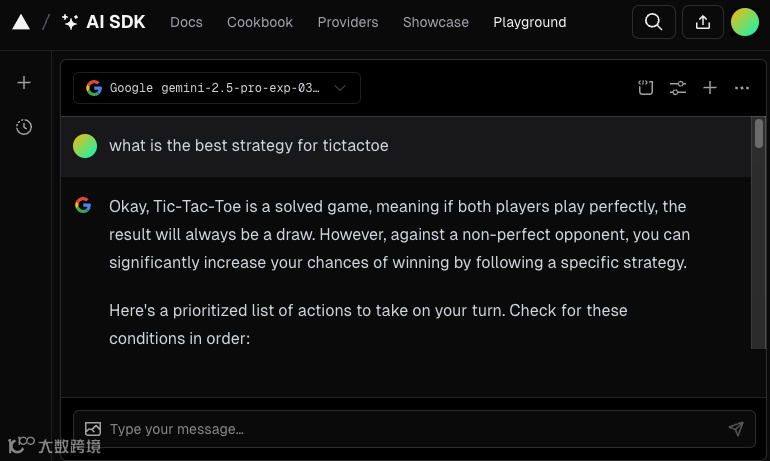The image size is (770, 461).
Task: Open the search magnifier button
Action: pyautogui.click(x=654, y=22)
